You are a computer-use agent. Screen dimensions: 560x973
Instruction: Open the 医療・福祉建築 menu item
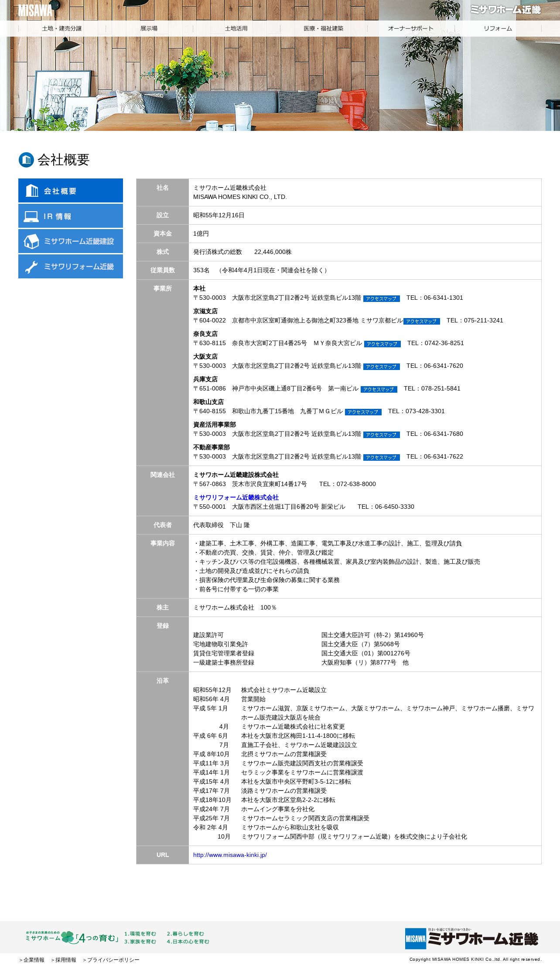(324, 28)
